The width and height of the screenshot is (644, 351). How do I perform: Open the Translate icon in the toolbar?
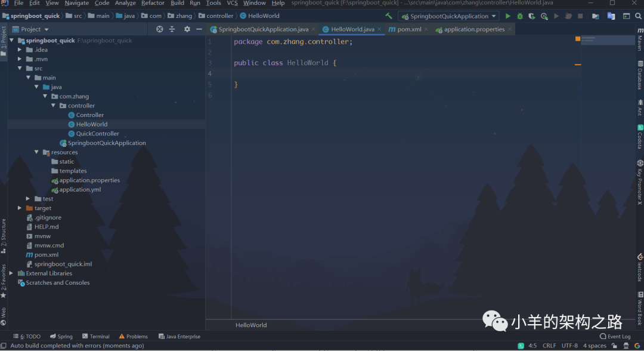click(x=611, y=16)
